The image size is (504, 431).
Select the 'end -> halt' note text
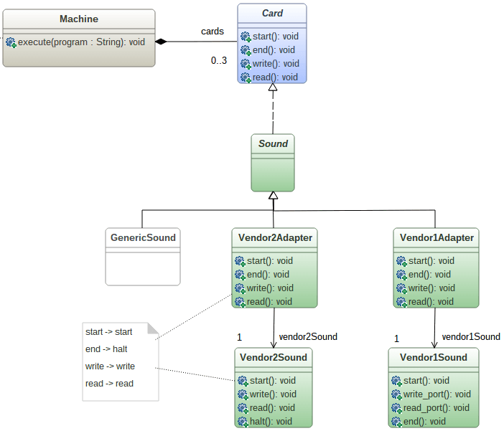coord(106,349)
